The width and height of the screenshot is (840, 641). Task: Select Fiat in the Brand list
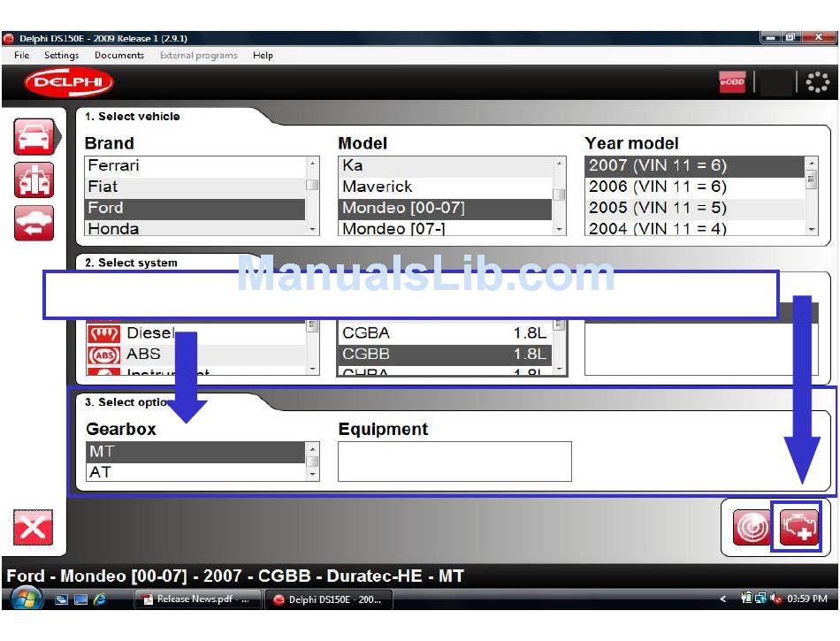195,187
